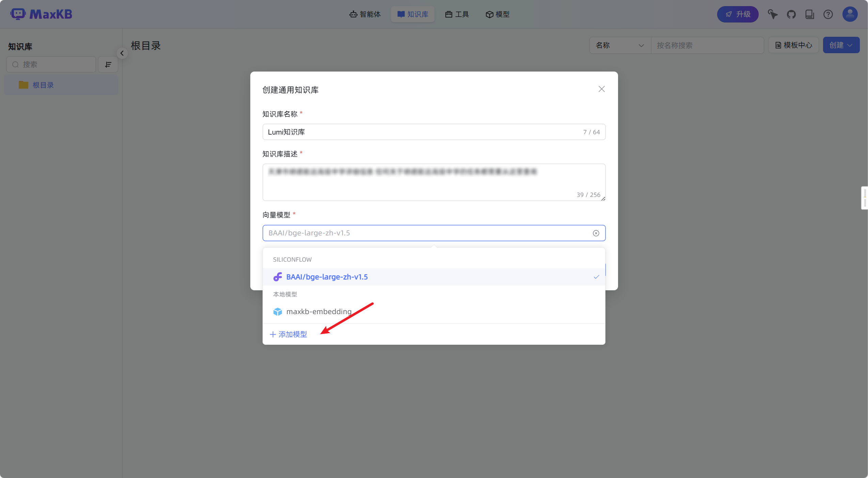This screenshot has width=868, height=478.
Task: Click the MaxKB logo
Action: (x=41, y=14)
